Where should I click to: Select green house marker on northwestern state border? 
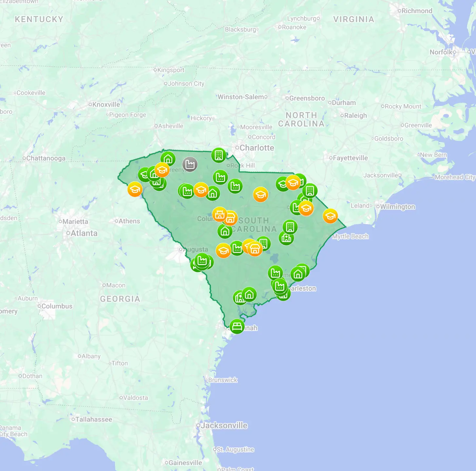click(x=168, y=159)
